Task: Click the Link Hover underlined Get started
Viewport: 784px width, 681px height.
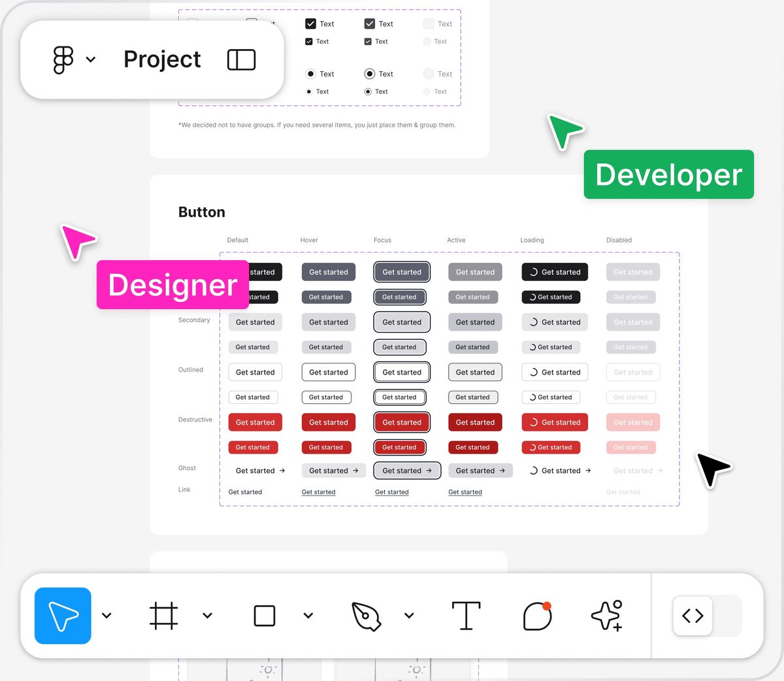Action: pyautogui.click(x=319, y=492)
